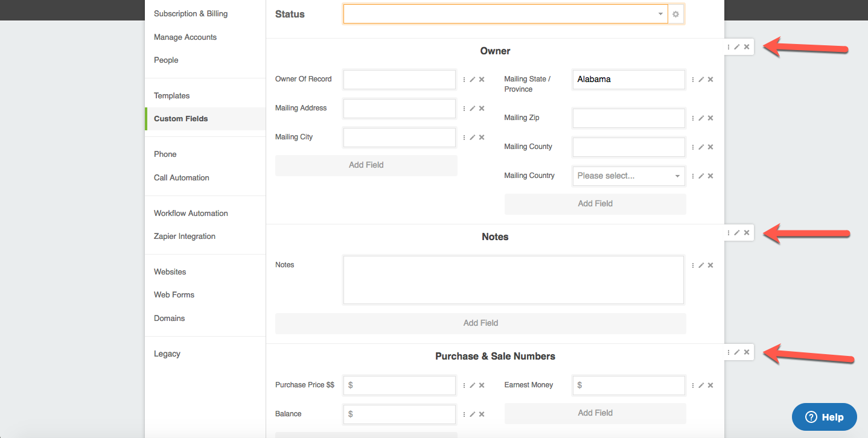This screenshot has width=868, height=438.
Task: Edit the Owner section with pencil icon
Action: point(737,47)
